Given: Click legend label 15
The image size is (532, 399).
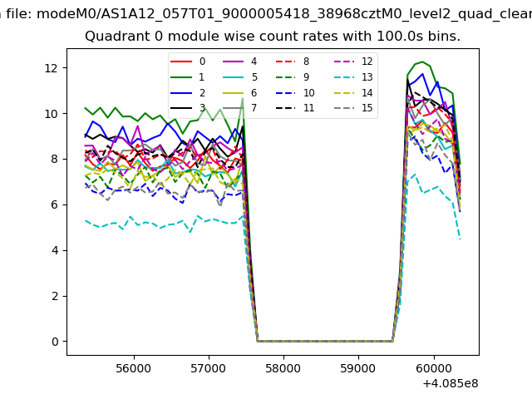Looking at the screenshot, I should click(x=367, y=108).
